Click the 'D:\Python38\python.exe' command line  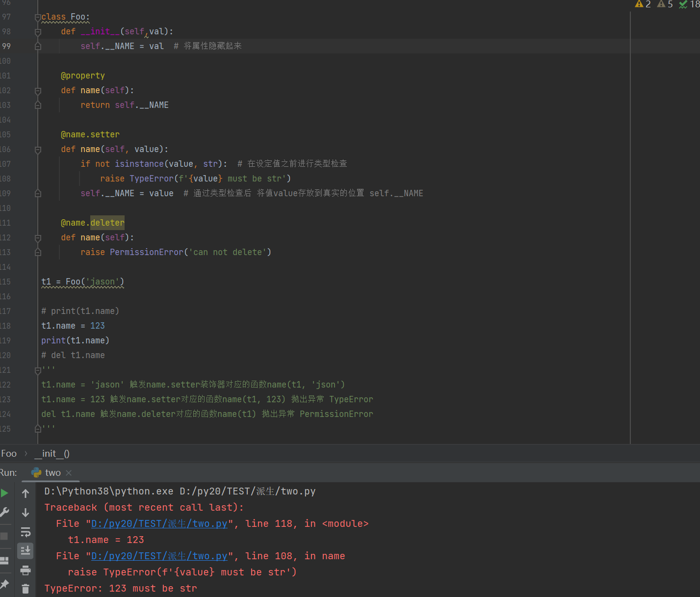pyautogui.click(x=180, y=491)
